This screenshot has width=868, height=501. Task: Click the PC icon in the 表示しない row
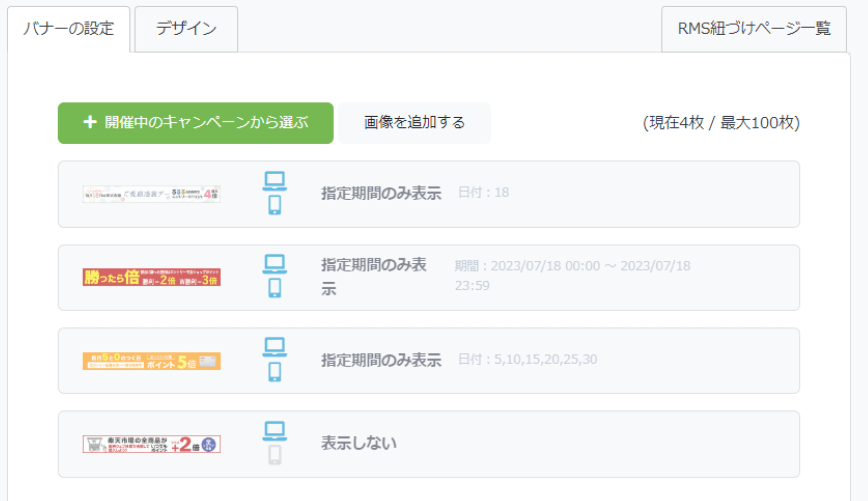(x=275, y=431)
